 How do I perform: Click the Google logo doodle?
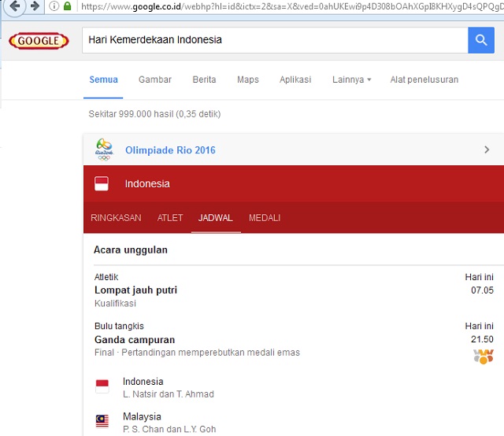(39, 41)
